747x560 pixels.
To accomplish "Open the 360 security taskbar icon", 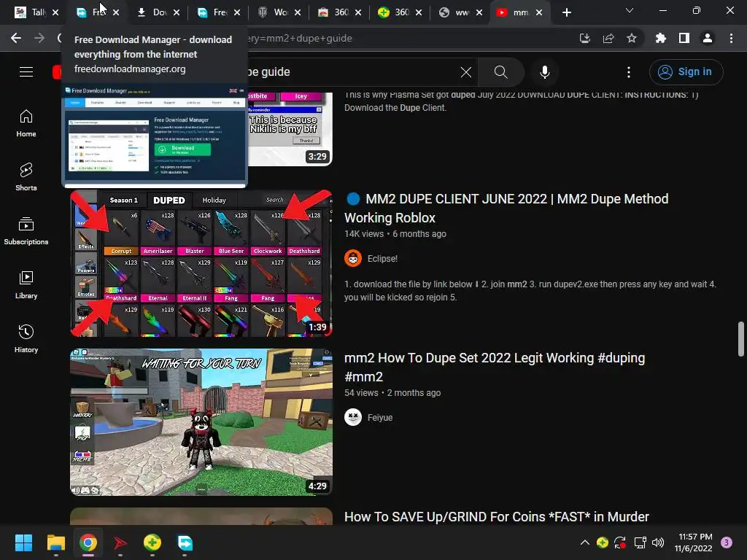I will click(x=152, y=542).
